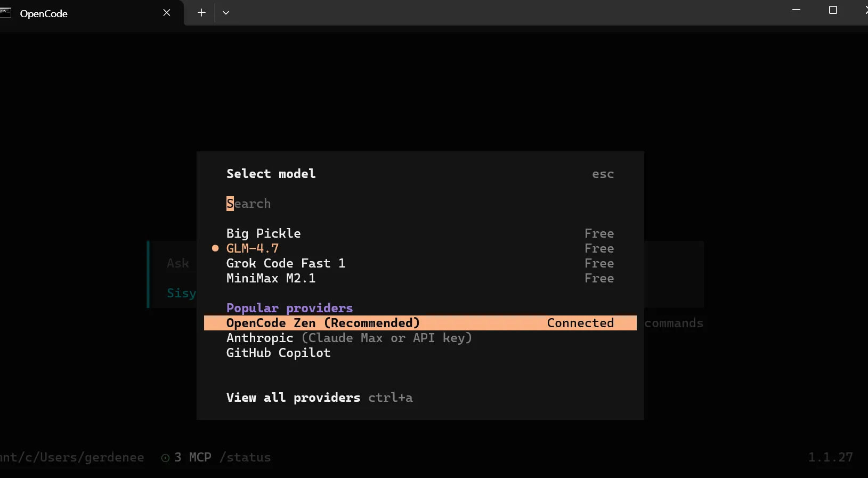868x478 pixels.
Task: Open View all providers
Action: click(x=293, y=398)
